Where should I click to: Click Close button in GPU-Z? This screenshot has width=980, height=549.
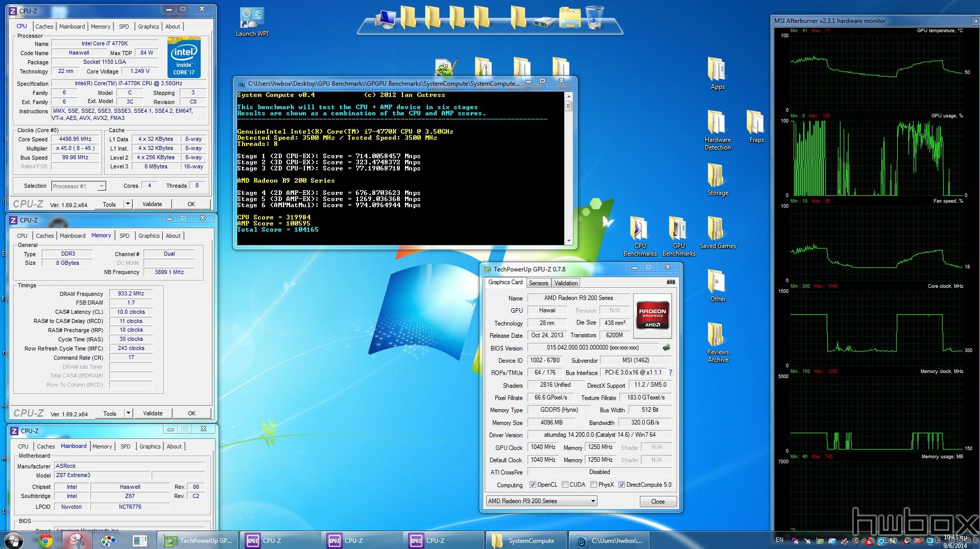(658, 502)
